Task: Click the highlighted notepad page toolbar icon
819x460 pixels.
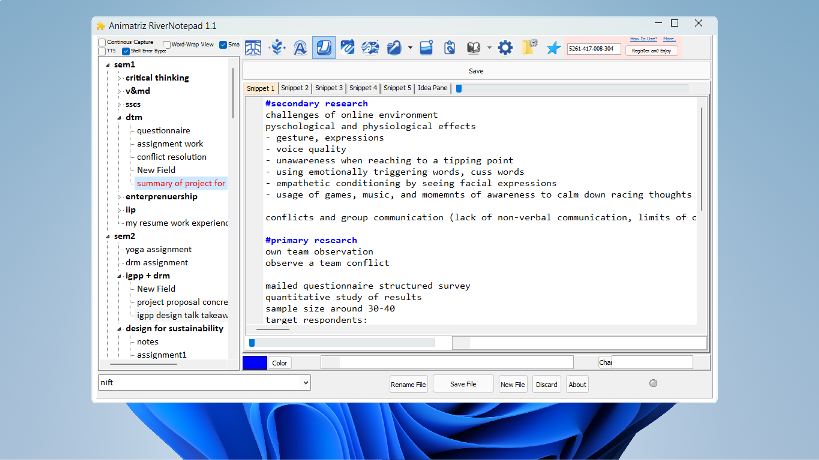Action: click(324, 48)
